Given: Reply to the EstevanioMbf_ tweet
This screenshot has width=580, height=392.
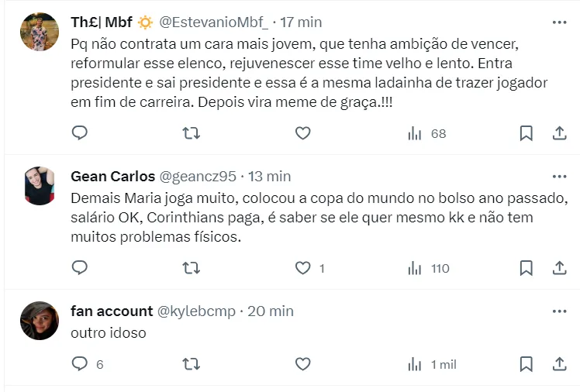Looking at the screenshot, I should pos(80,133).
